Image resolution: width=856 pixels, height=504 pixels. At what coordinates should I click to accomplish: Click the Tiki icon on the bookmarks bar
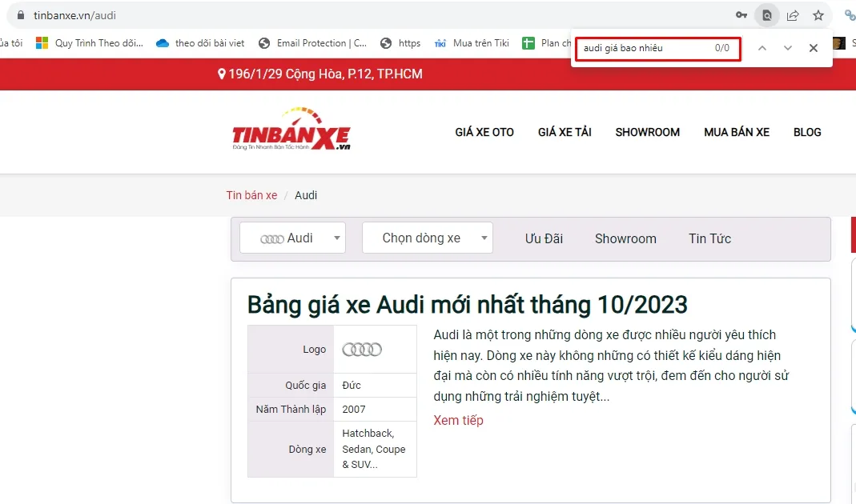(439, 43)
